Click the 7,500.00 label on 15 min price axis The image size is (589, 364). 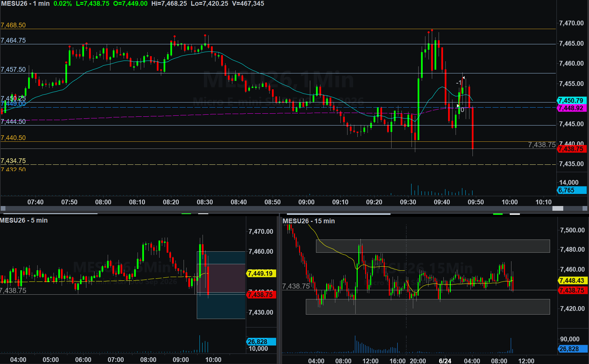coord(572,230)
